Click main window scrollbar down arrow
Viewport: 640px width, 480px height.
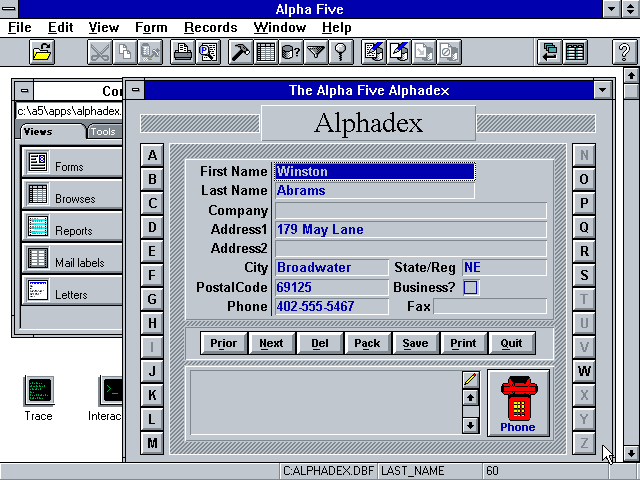click(631, 453)
